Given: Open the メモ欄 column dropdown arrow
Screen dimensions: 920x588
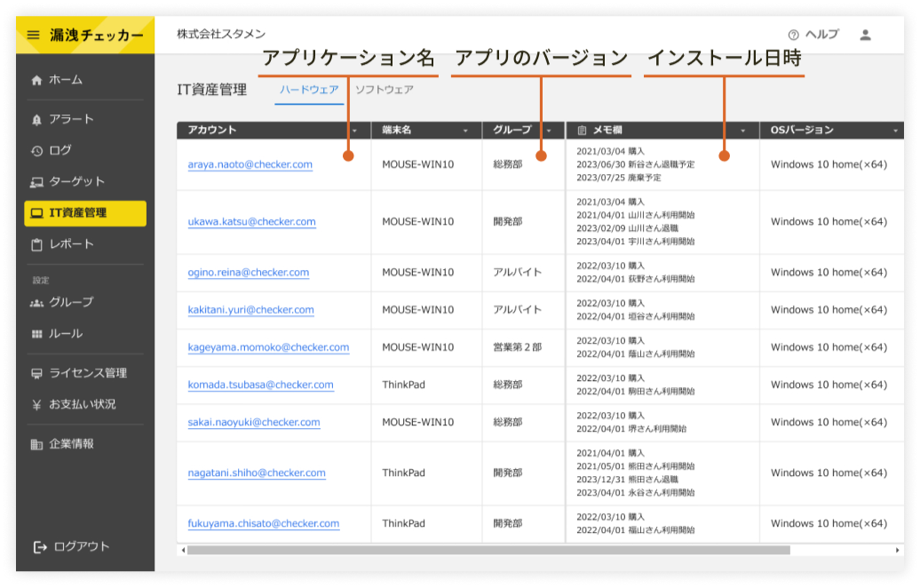Looking at the screenshot, I should tap(743, 131).
